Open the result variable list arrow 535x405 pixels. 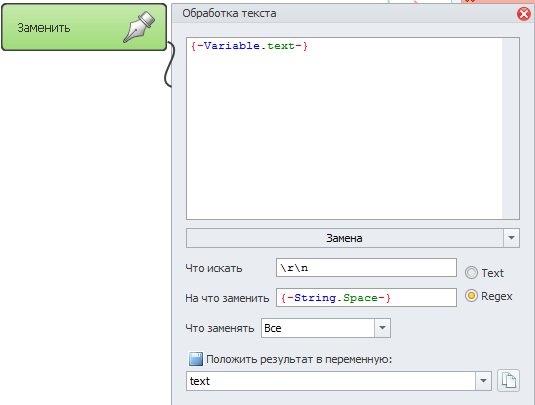[483, 381]
